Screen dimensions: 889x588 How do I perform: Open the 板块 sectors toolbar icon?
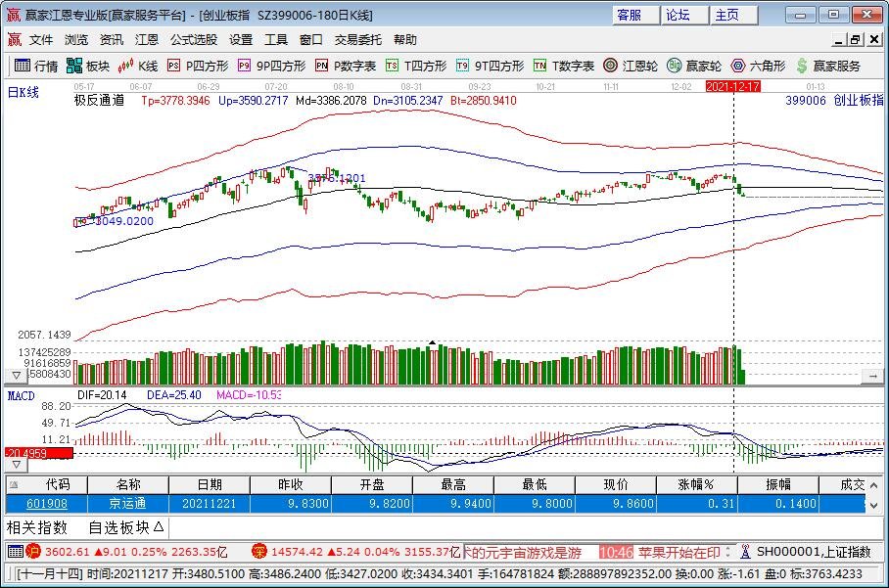[x=88, y=66]
